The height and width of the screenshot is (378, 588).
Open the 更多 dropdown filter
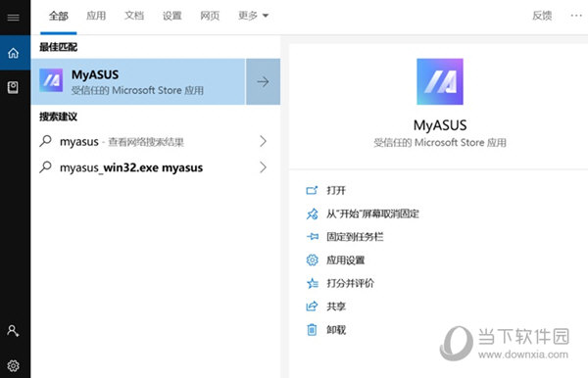(254, 16)
